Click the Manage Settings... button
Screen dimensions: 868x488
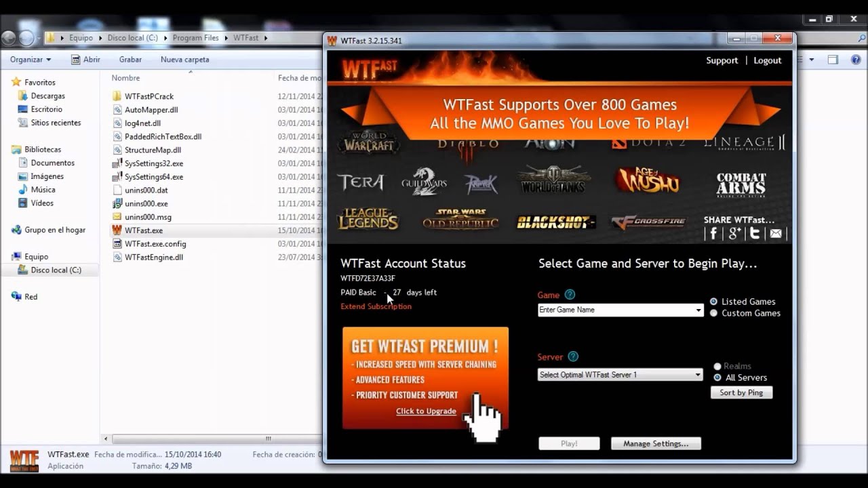656,443
